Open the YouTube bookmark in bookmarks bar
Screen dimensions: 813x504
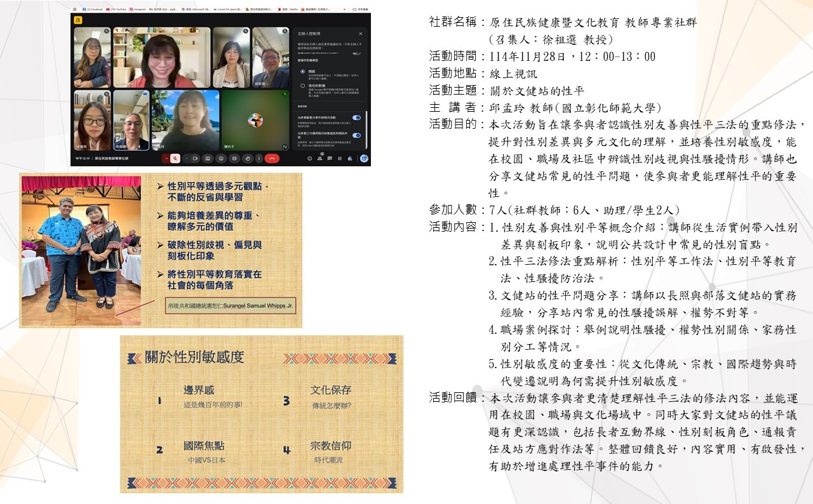(x=118, y=10)
